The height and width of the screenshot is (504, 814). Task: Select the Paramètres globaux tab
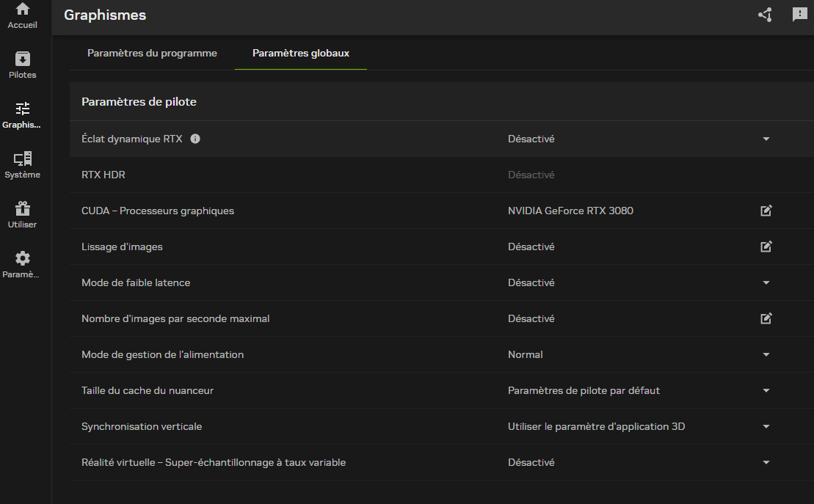click(x=300, y=54)
